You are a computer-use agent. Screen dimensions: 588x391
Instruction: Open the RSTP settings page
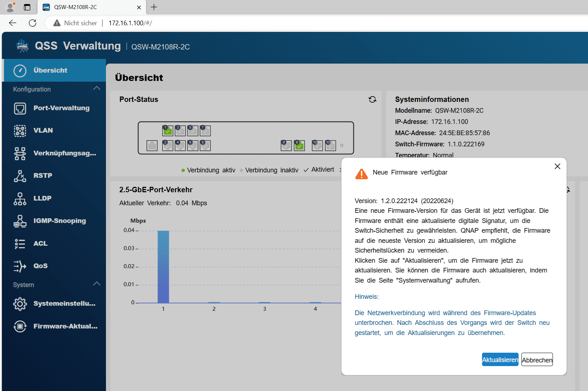coord(54,176)
